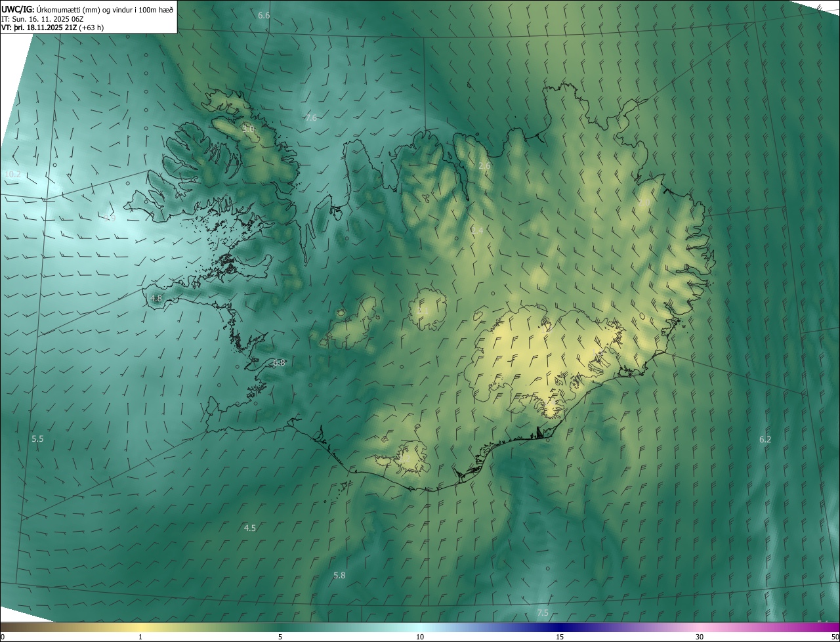Click the map value label 10.2

click(12, 175)
